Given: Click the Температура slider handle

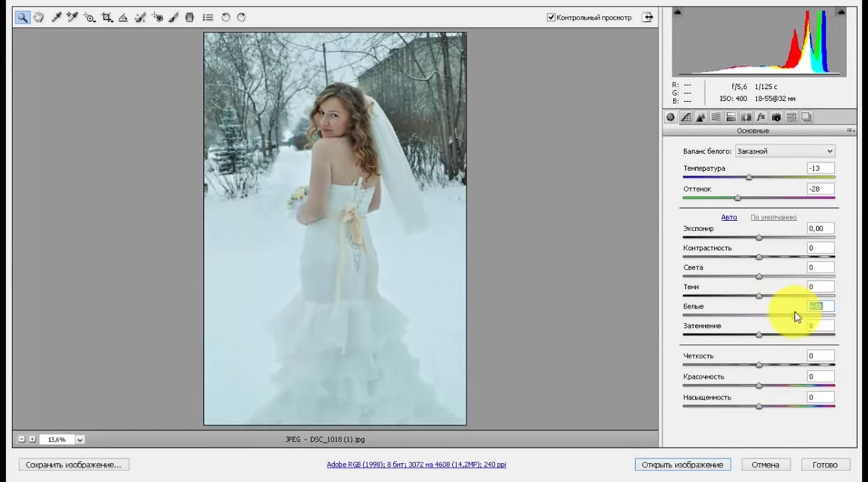Looking at the screenshot, I should coord(749,177).
